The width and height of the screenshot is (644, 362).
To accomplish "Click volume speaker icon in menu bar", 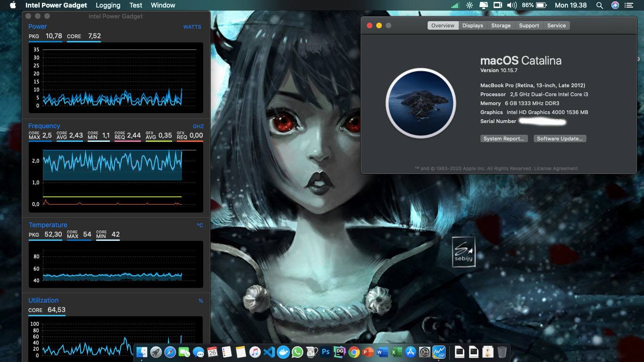I will point(512,5).
